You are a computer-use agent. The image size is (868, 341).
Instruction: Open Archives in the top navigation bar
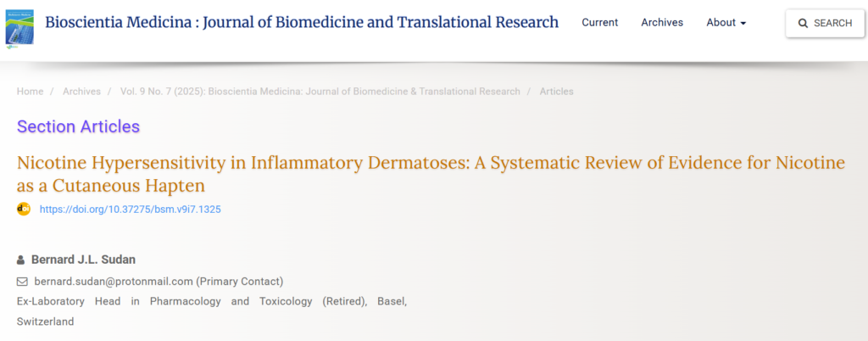(x=662, y=23)
